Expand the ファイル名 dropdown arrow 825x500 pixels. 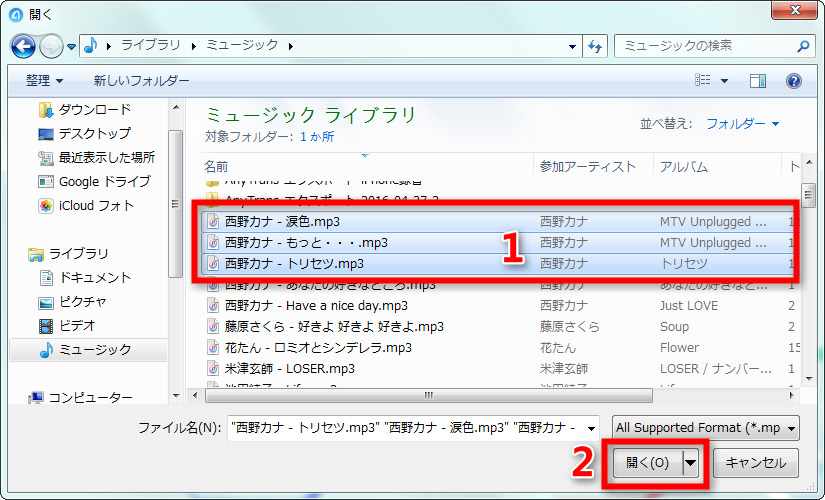[591, 428]
